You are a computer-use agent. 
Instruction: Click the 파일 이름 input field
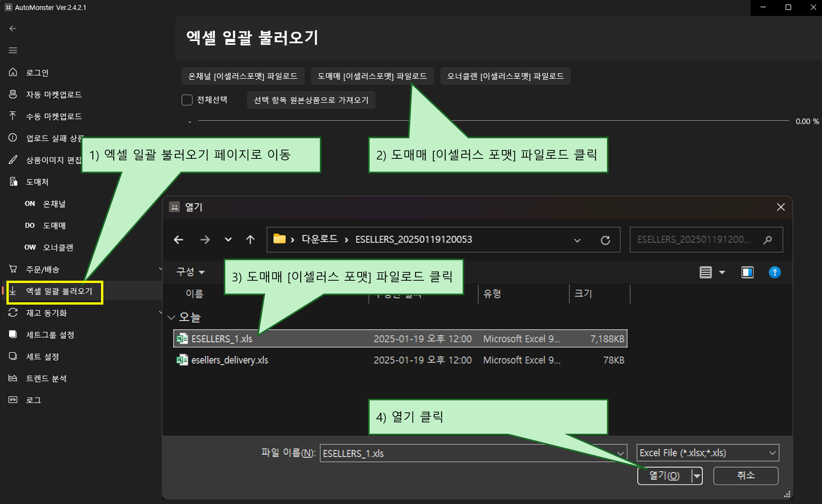(467, 453)
